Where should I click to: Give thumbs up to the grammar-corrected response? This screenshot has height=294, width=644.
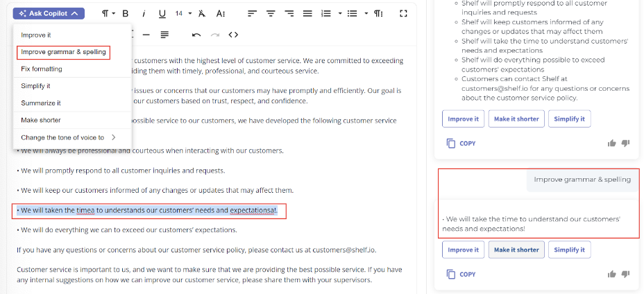[612, 274]
